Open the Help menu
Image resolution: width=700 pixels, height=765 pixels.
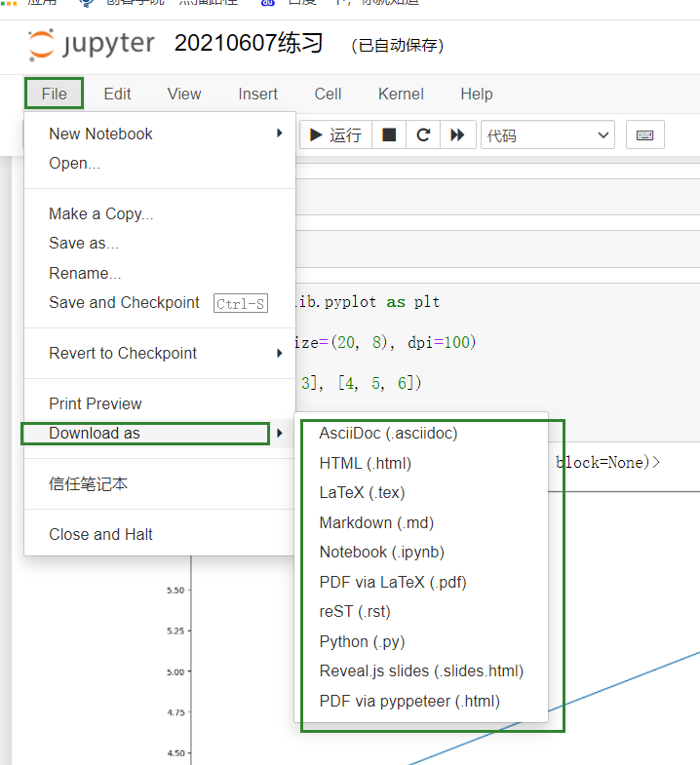(477, 94)
